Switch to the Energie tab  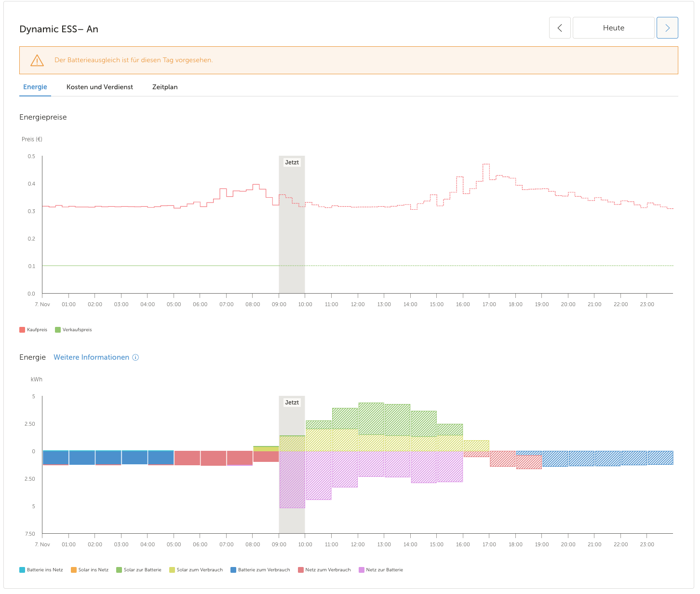tap(35, 87)
